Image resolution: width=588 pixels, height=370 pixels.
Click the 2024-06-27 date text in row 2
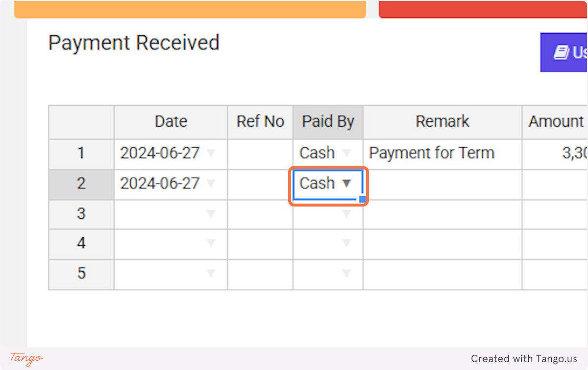pyautogui.click(x=160, y=184)
